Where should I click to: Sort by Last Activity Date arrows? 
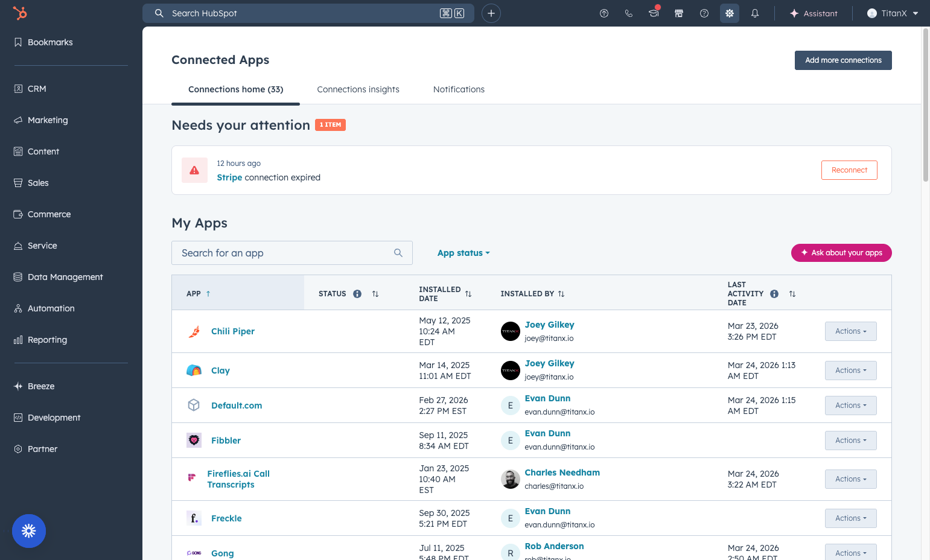coord(792,294)
